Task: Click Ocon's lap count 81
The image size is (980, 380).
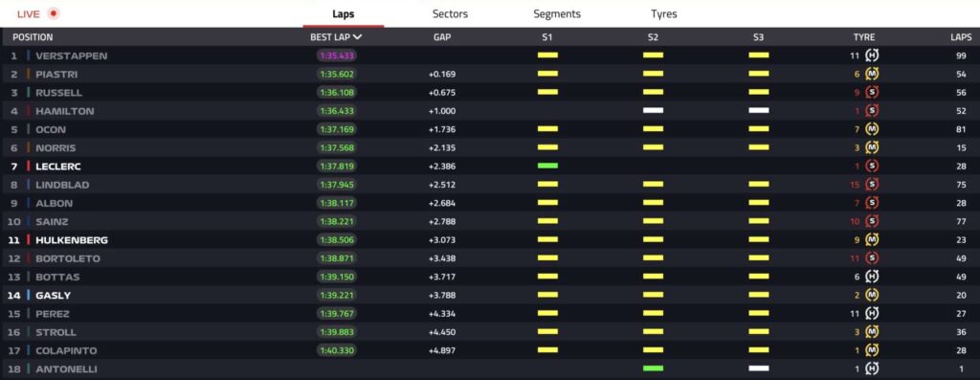Action: (961, 129)
